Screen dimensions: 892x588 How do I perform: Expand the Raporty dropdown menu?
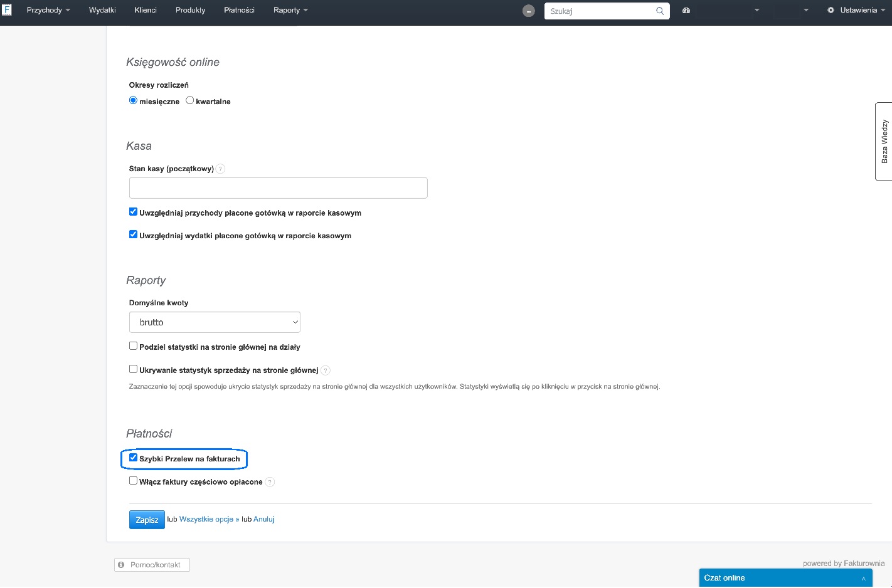(290, 11)
